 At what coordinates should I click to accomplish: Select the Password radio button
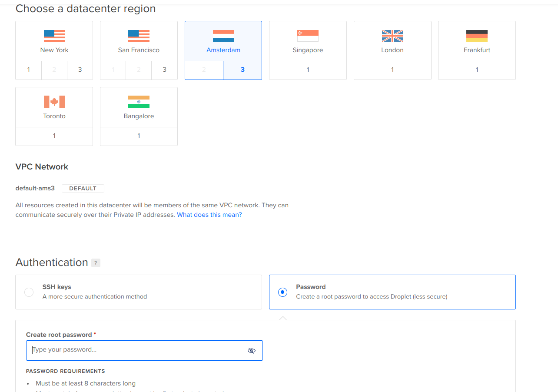click(x=282, y=292)
